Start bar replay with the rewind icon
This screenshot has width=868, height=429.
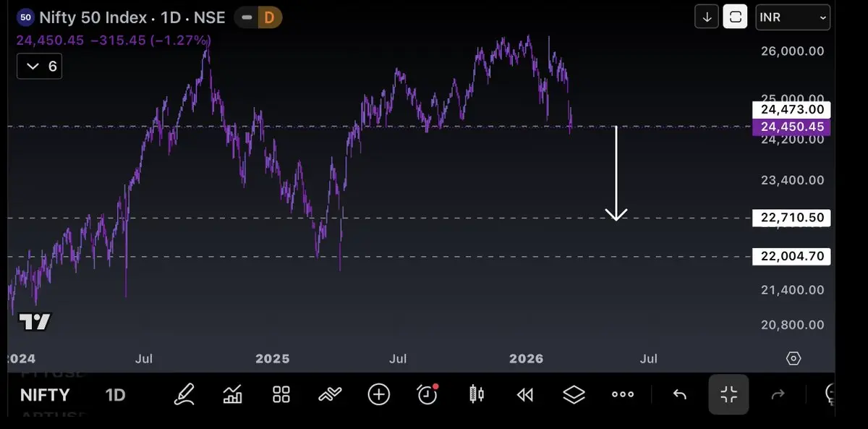coord(525,394)
